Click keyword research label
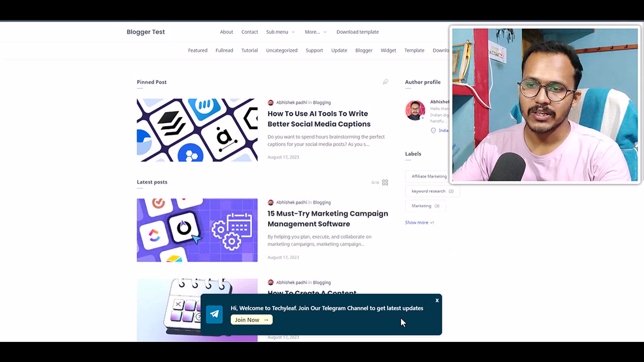Screen dimensions: 644x362 (x=432, y=191)
